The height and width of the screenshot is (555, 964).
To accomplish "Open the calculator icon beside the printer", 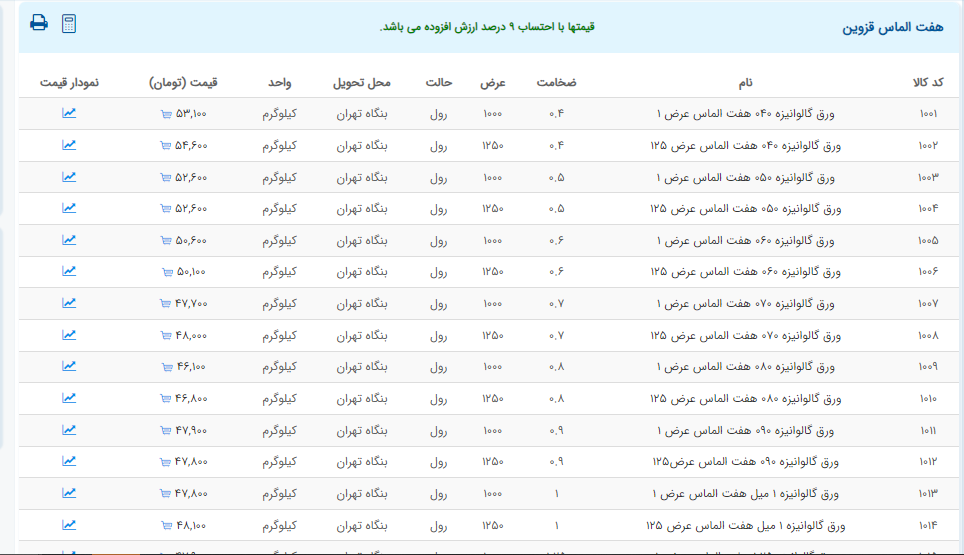I will coord(69,23).
